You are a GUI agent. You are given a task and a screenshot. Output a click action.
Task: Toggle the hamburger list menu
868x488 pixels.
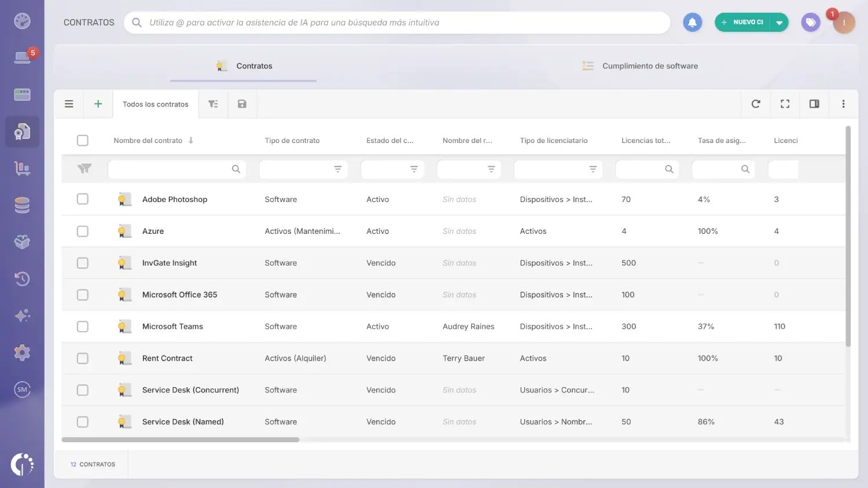69,104
